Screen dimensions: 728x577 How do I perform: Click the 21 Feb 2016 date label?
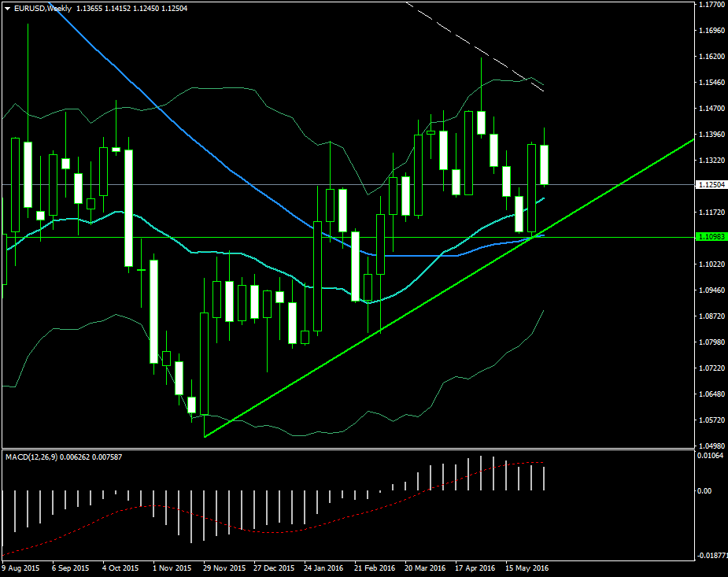pyautogui.click(x=374, y=568)
